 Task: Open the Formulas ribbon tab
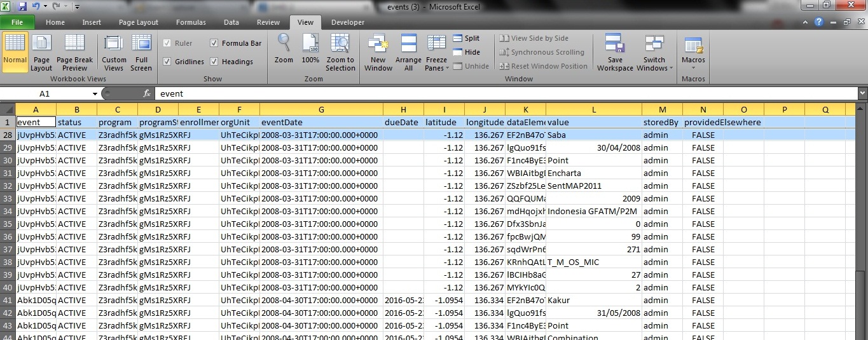click(191, 22)
